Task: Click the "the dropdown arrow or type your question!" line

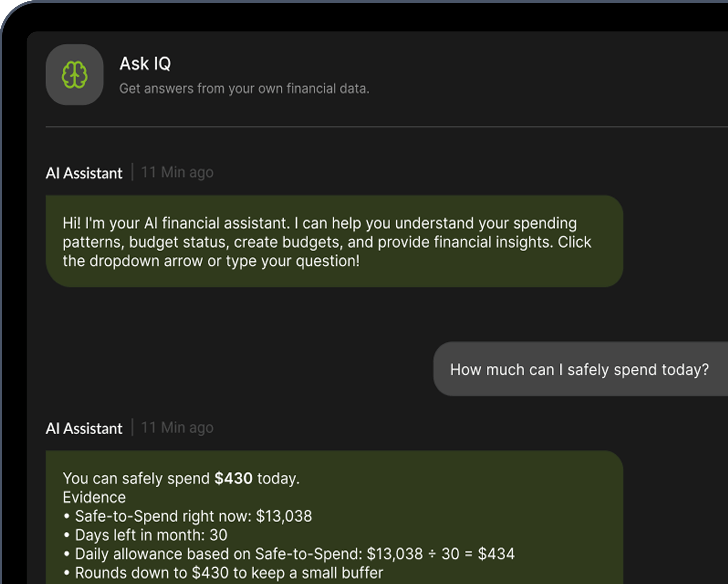Action: point(211,261)
